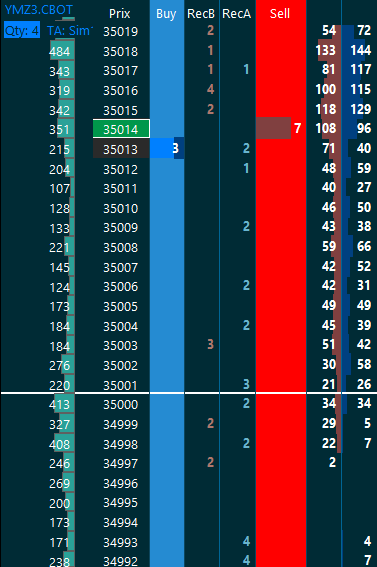Click volume bar value 408
This screenshot has width=377, height=567.
[x=59, y=444]
